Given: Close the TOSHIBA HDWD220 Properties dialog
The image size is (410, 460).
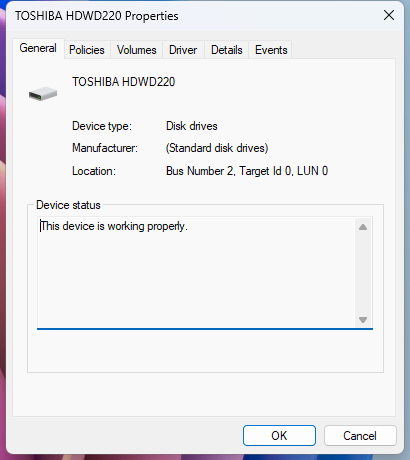Looking at the screenshot, I should coord(389,15).
